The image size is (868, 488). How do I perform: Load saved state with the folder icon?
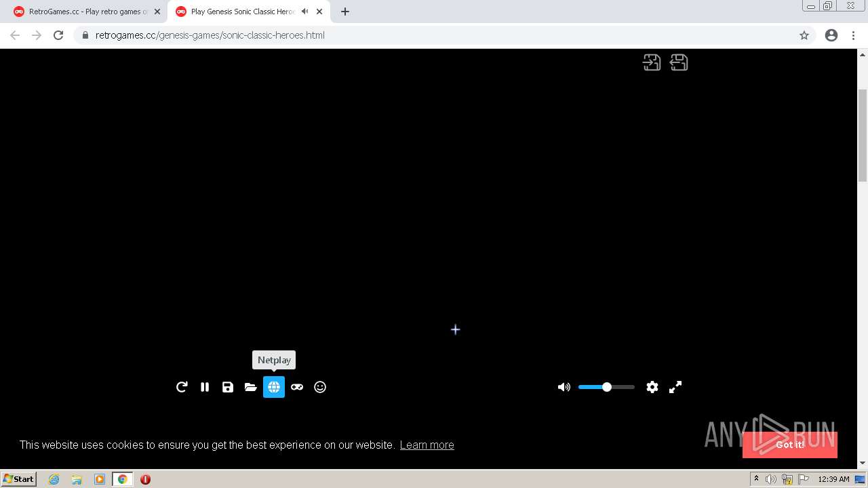(x=251, y=387)
